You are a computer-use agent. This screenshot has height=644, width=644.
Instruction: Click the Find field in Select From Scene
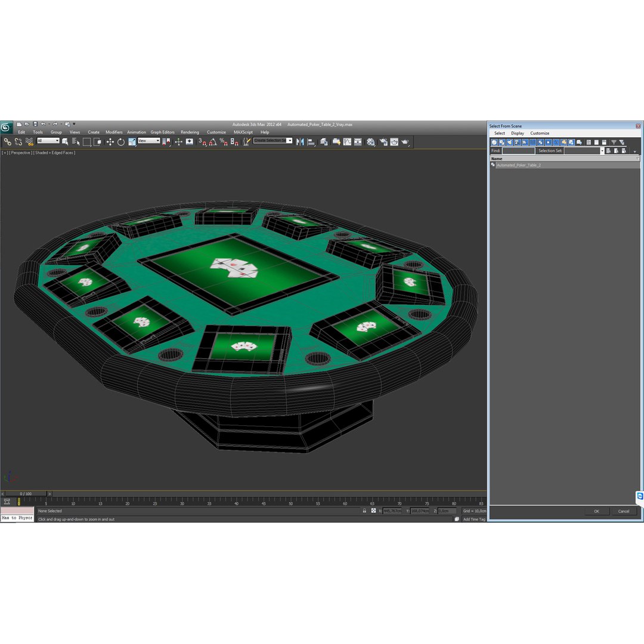519,151
